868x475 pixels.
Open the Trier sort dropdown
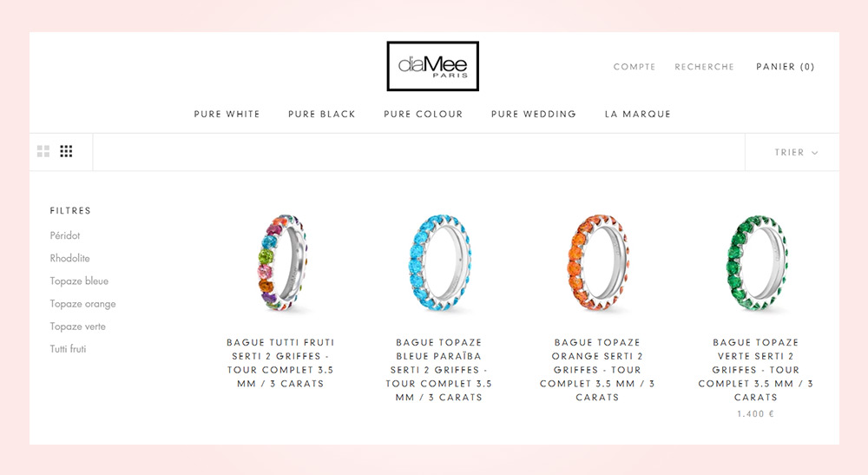[795, 152]
